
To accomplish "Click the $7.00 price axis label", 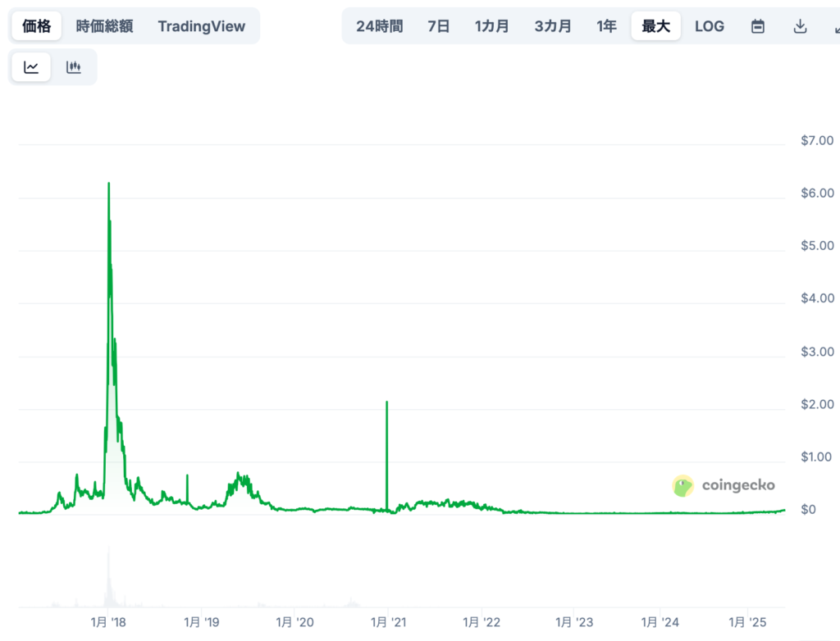I will click(817, 140).
